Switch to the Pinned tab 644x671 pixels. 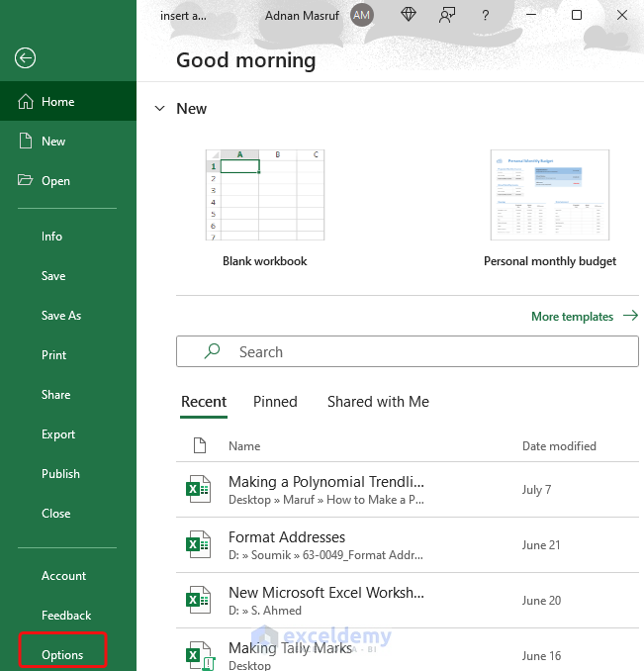tap(275, 402)
